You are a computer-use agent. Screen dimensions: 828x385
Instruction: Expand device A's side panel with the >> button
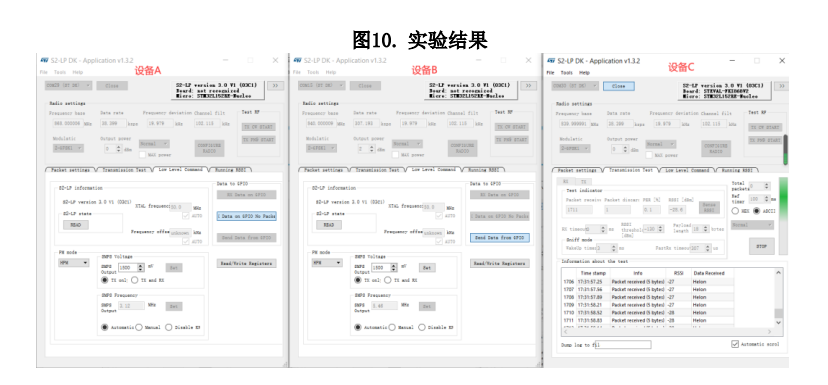pos(275,86)
